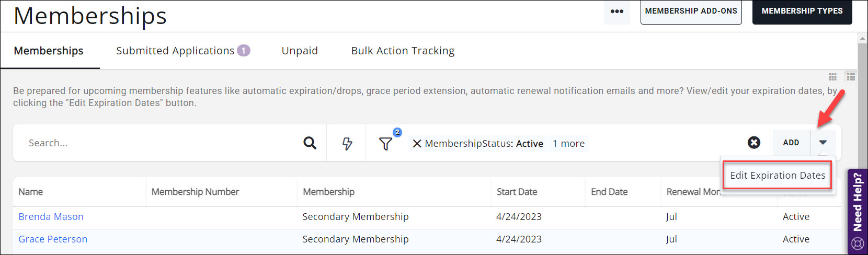Viewport: 868px width, 255px height.
Task: Open quick filters lightning bolt icon
Action: click(347, 143)
